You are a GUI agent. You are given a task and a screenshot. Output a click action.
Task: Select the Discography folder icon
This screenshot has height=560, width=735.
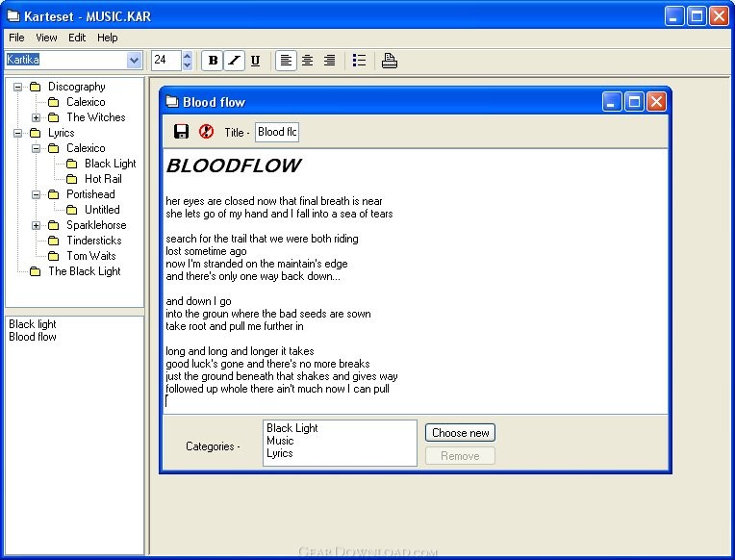coord(36,87)
